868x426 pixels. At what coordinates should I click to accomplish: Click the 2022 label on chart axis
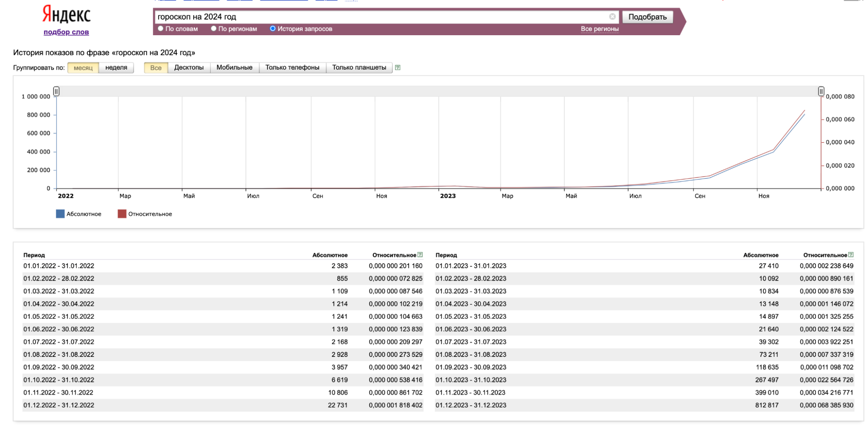click(66, 196)
